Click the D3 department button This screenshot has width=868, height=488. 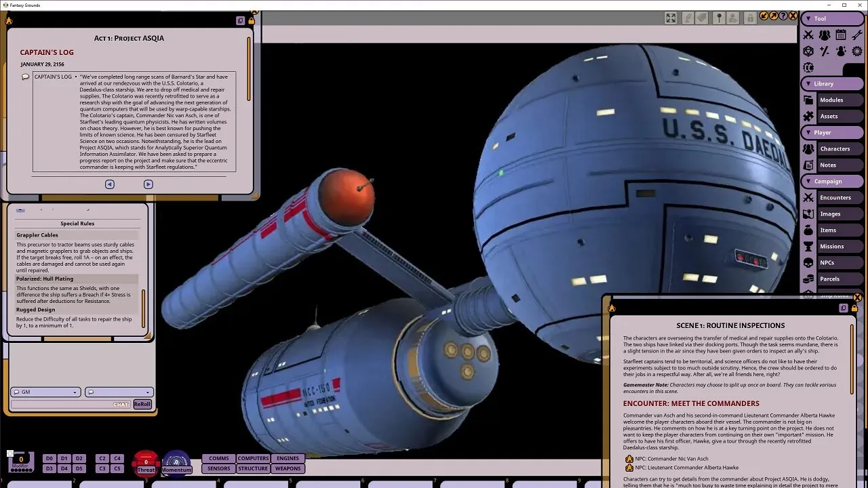tap(49, 468)
